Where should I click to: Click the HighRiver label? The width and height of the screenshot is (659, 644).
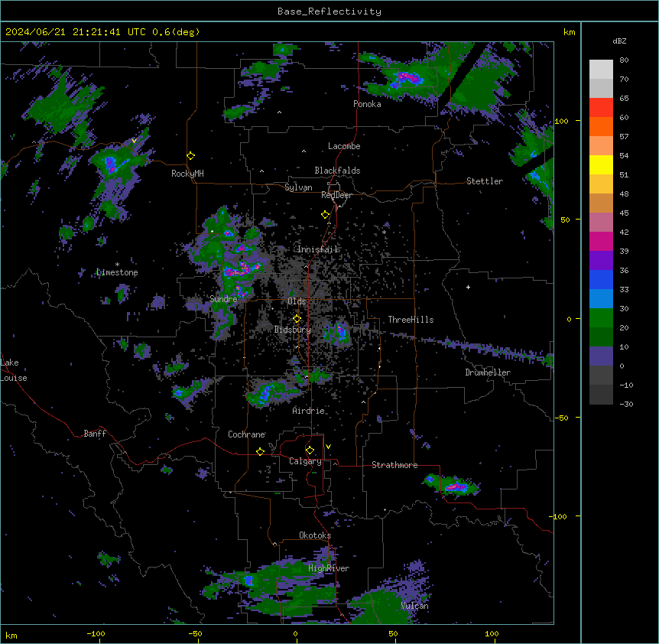pyautogui.click(x=329, y=568)
